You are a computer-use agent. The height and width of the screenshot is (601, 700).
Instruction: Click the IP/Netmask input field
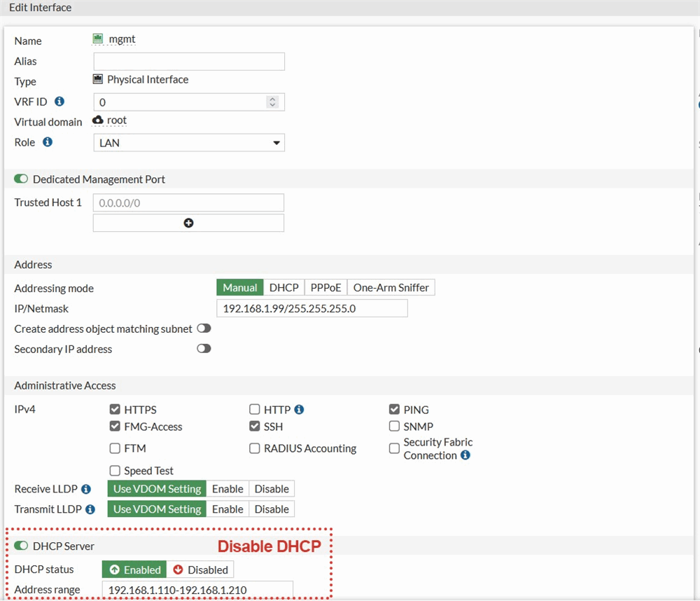tap(311, 308)
